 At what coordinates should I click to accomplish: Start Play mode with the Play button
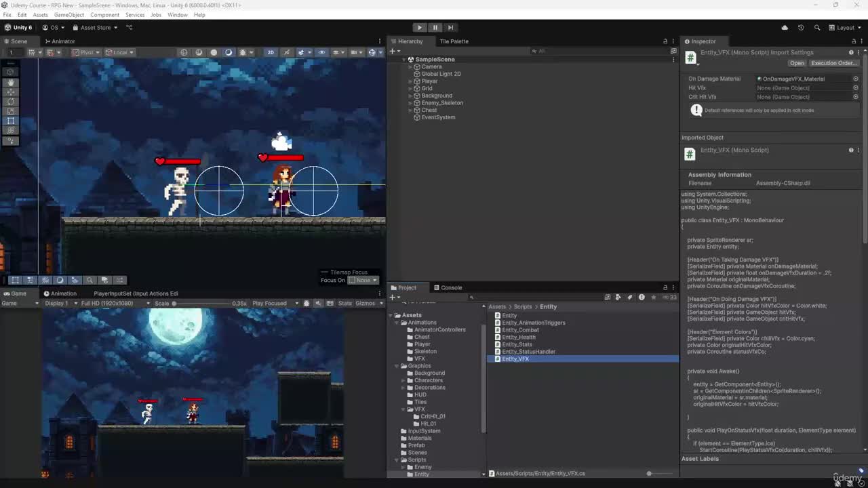coord(419,28)
